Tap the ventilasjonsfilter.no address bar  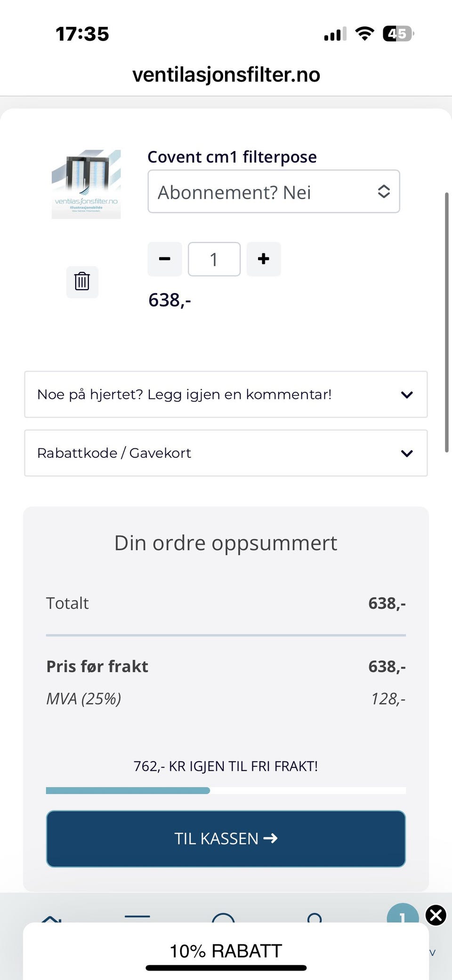(226, 75)
